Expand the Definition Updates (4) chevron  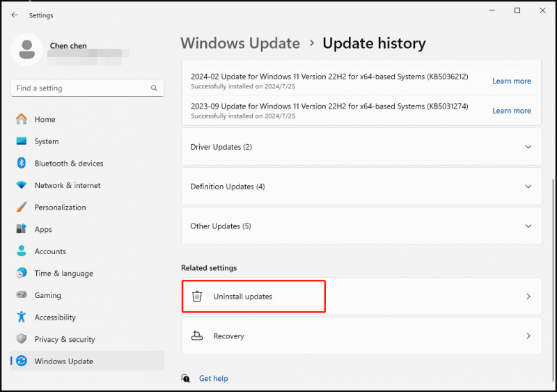click(x=528, y=186)
